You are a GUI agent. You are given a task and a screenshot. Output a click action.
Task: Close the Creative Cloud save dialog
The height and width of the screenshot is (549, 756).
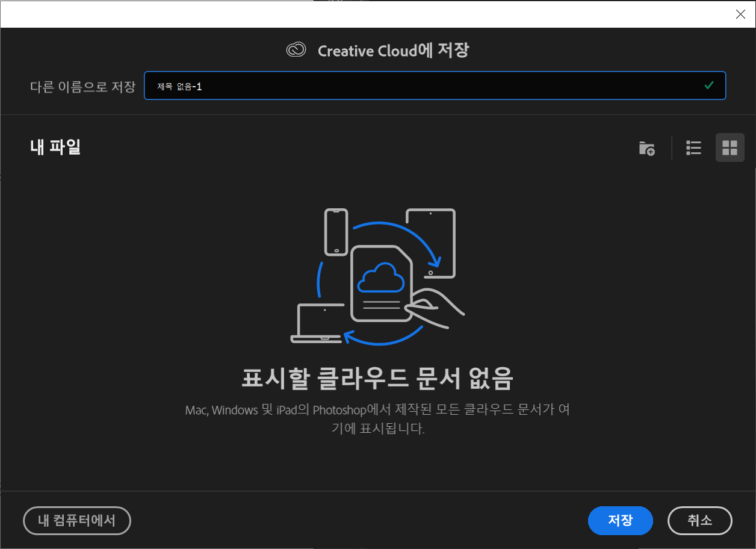click(x=740, y=14)
